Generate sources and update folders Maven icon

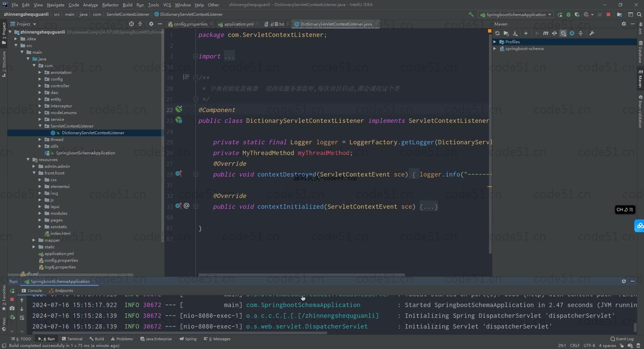506,33
